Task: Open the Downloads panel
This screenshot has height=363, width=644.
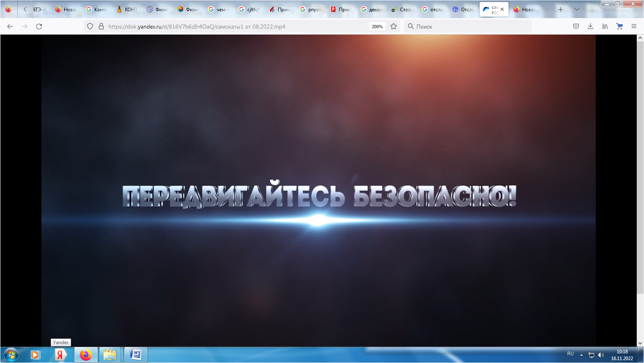Action: (590, 27)
